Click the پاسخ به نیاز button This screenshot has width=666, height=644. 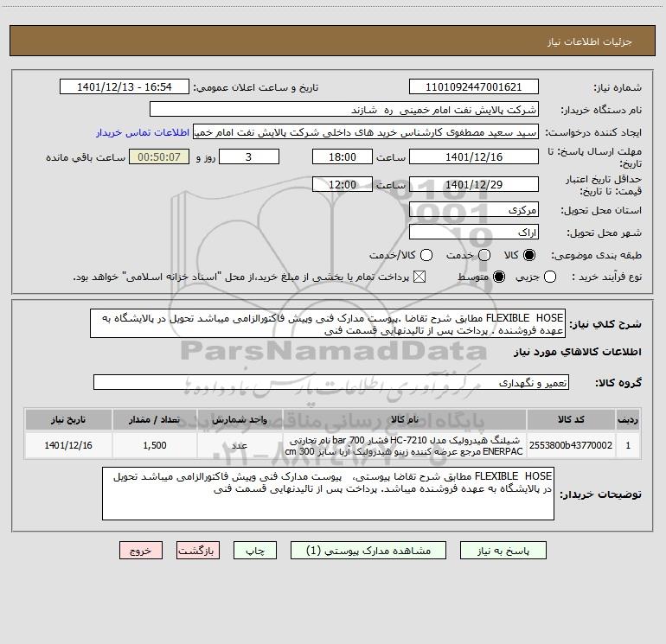503,551
